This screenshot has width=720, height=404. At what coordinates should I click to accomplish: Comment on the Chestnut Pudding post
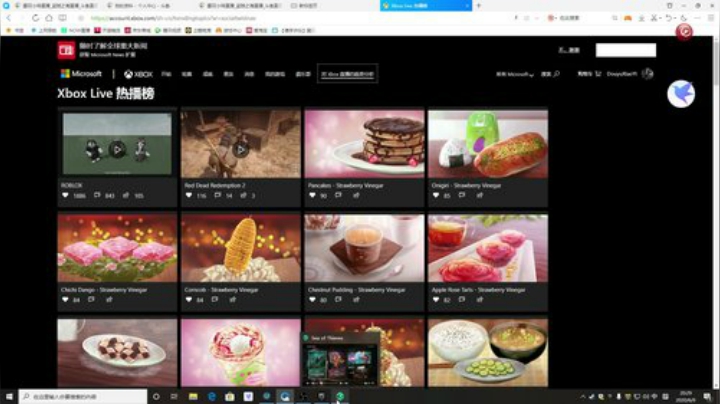click(x=338, y=300)
